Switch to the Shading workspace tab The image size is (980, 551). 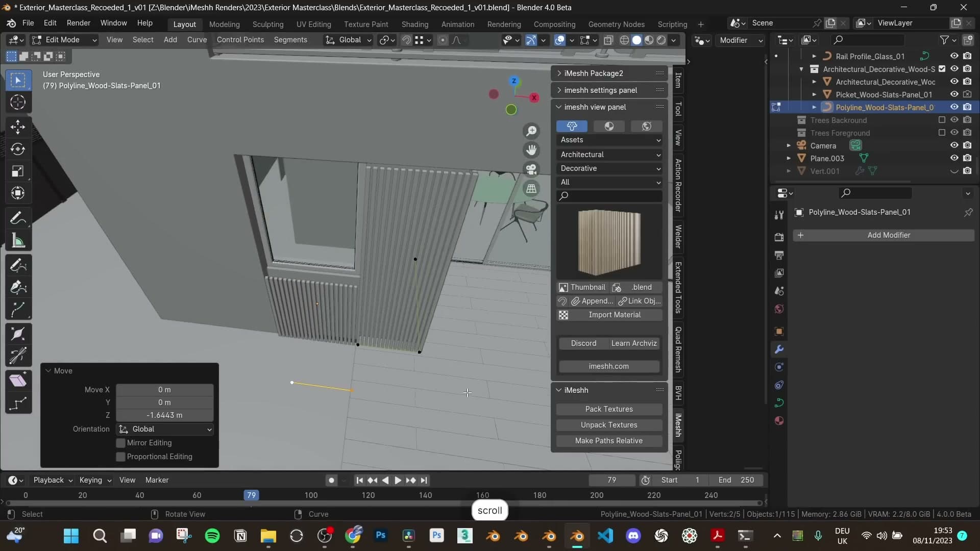point(414,24)
